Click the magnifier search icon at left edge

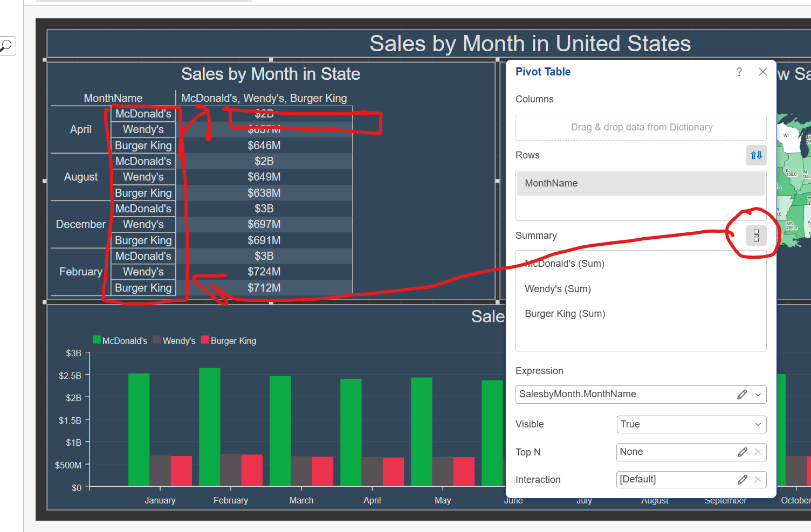click(6, 46)
